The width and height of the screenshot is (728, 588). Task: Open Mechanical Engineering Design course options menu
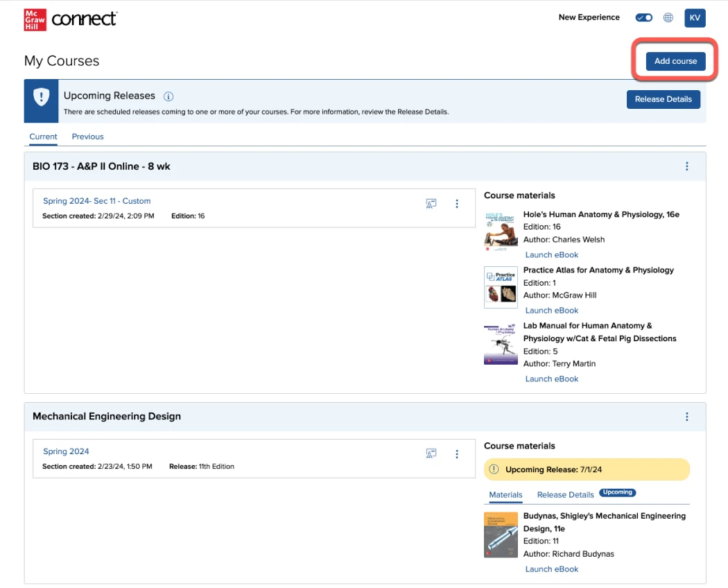(686, 417)
